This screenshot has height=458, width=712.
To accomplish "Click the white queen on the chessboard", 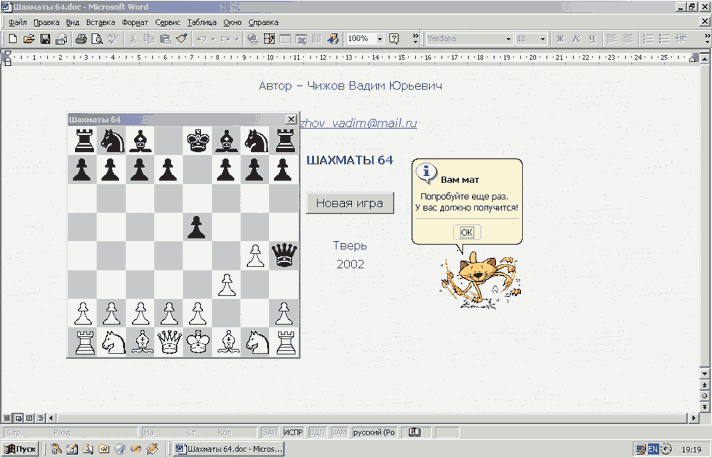I will 169,342.
